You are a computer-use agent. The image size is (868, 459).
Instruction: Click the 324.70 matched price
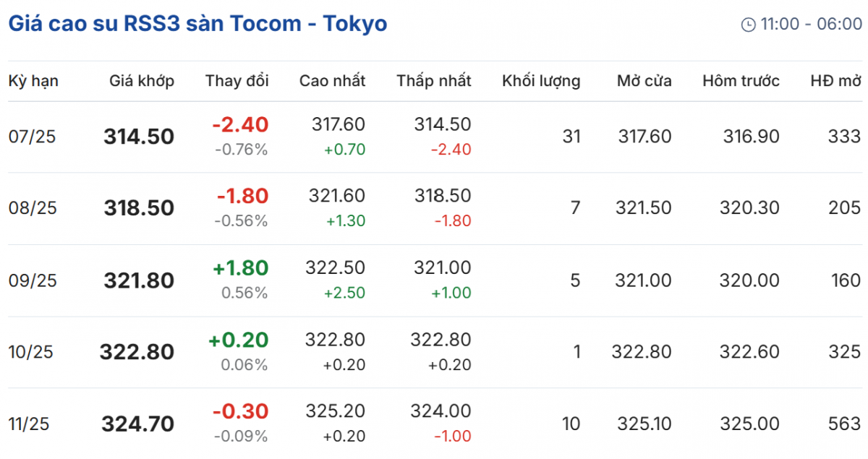[x=139, y=424]
